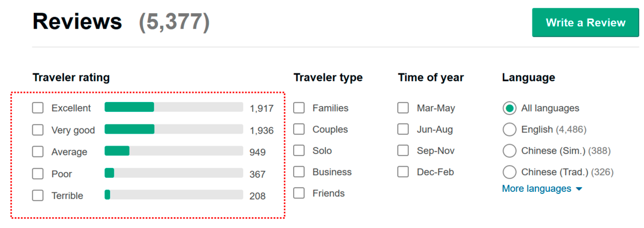Select the Friends traveler type checkbox
This screenshot has height=228, width=644.
tap(299, 193)
